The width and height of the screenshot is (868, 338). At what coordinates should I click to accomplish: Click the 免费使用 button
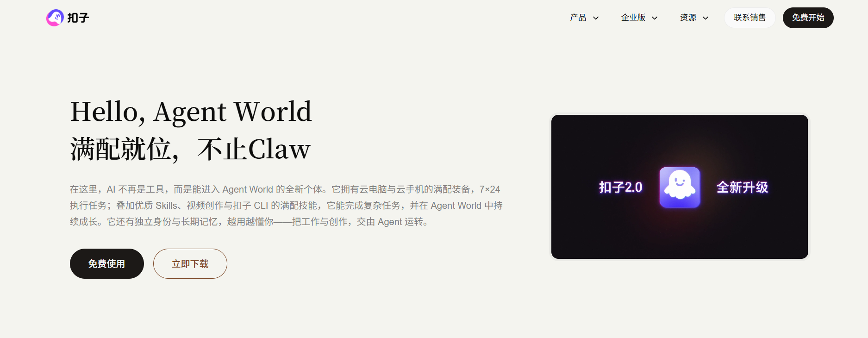pyautogui.click(x=107, y=264)
